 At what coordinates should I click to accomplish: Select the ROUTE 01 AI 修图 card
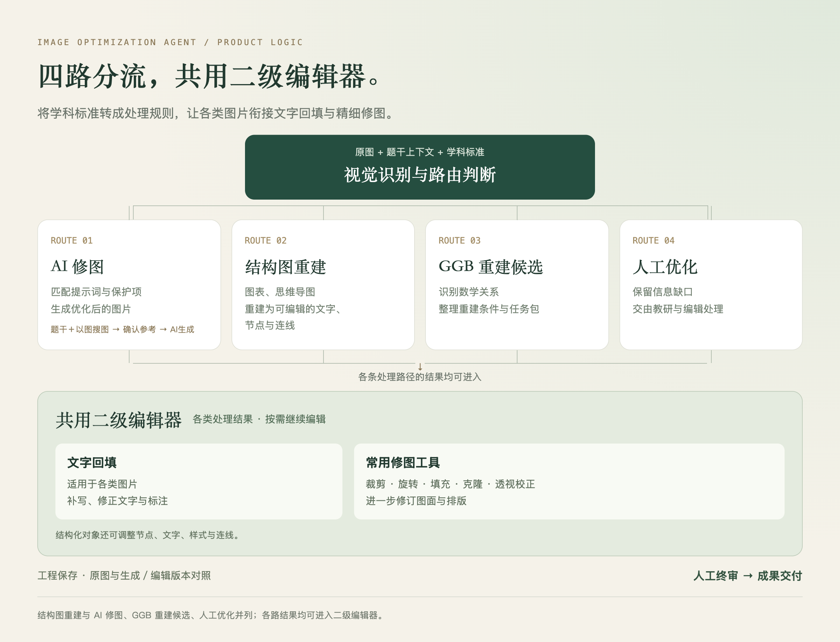[x=129, y=284]
